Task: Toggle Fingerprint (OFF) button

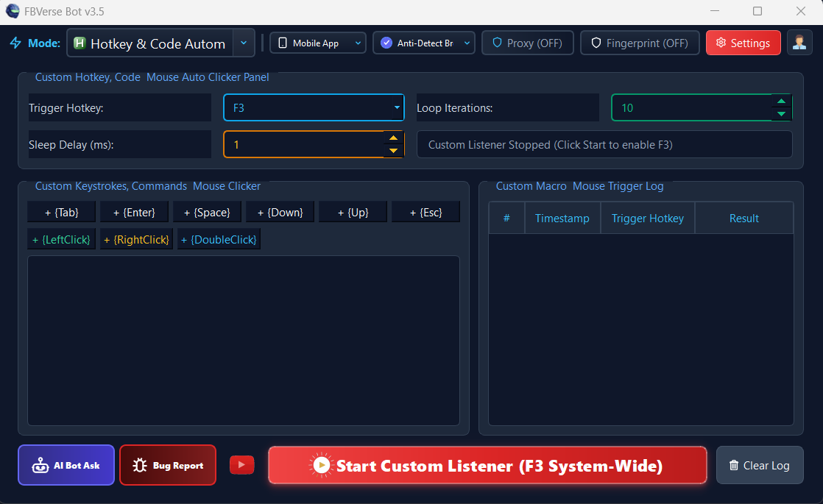Action: pos(640,43)
